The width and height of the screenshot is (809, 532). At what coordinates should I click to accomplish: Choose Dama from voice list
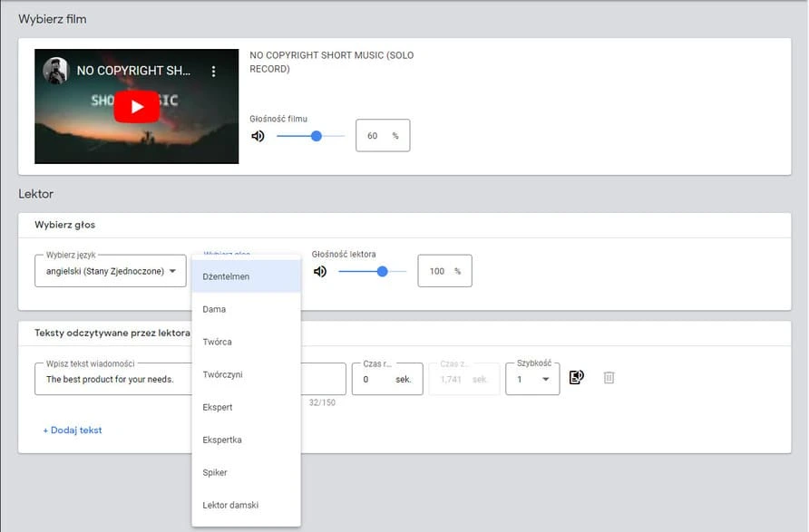[x=215, y=309]
